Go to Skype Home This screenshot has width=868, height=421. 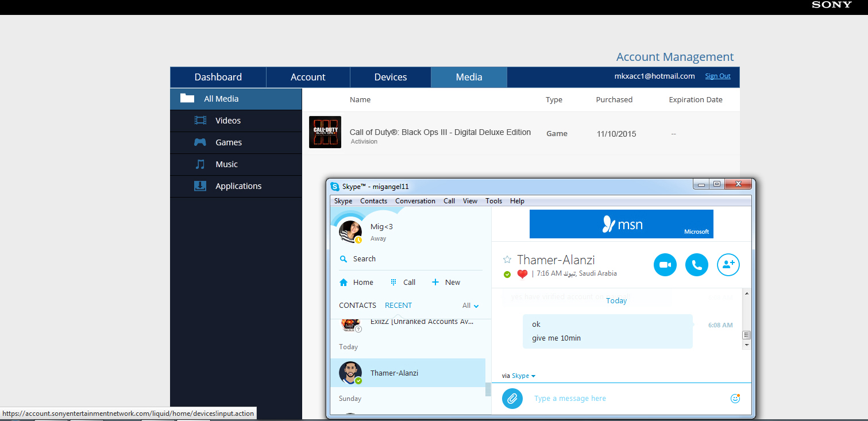point(356,282)
